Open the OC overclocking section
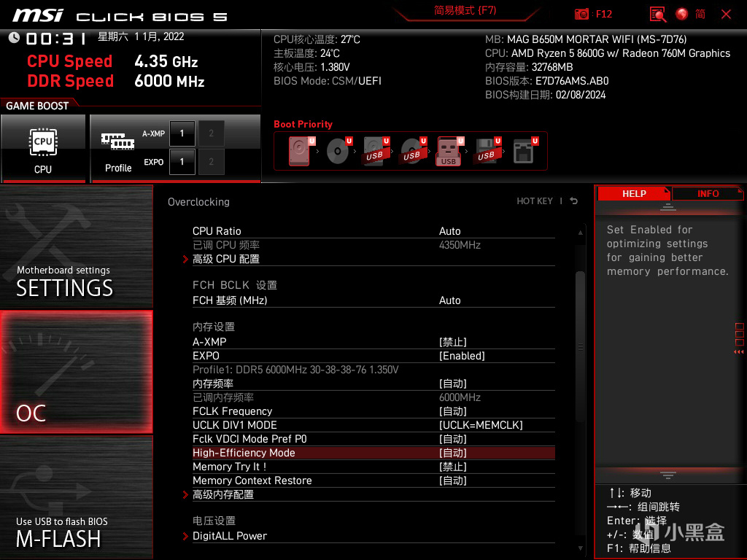The height and width of the screenshot is (560, 747). 76,373
